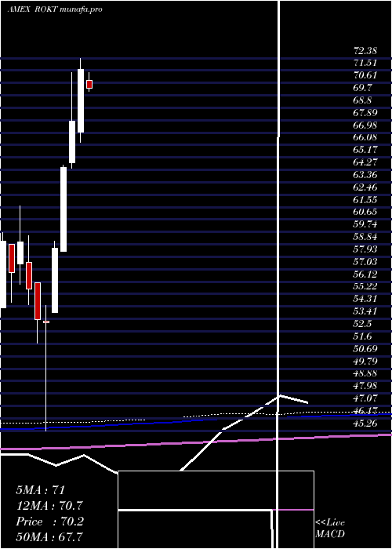The image size is (392, 549).
Task: Click the upper white MACD histogram box
Action: 216,490
